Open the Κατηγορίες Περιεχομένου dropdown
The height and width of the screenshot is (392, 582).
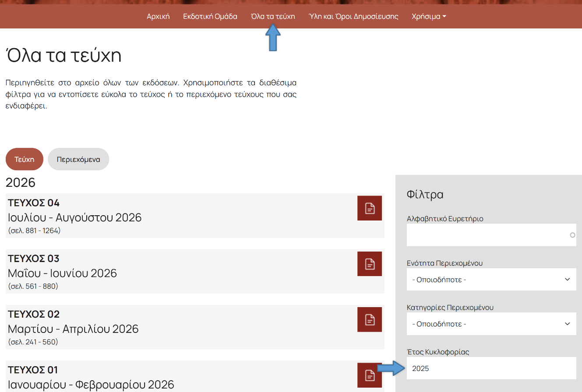(491, 324)
